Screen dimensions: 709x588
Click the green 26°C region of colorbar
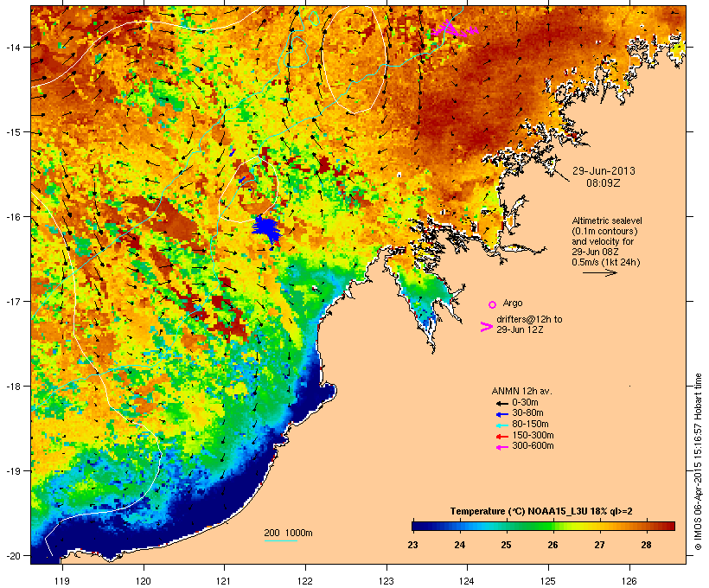(553, 526)
